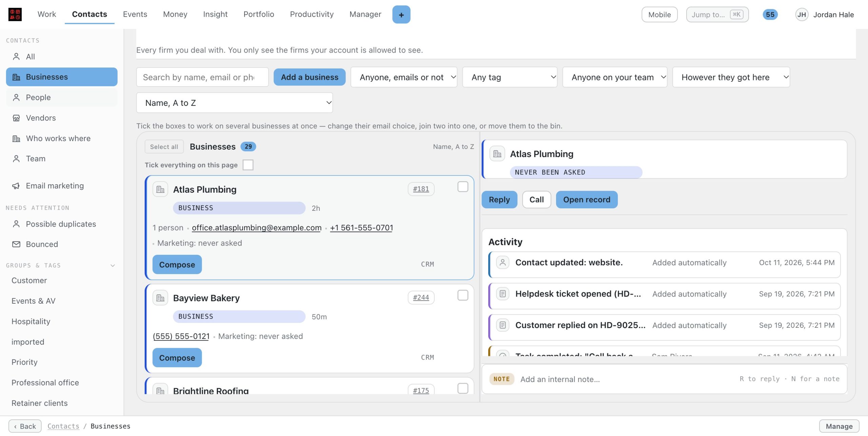Open the office.atlasplumbing@example.com email link
Screen dimensions: 868x436
point(256,228)
